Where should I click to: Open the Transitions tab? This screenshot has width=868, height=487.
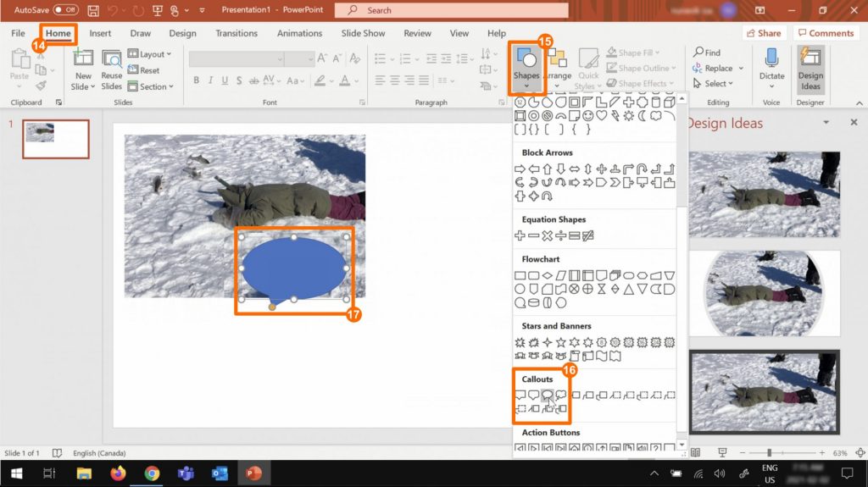pos(236,33)
